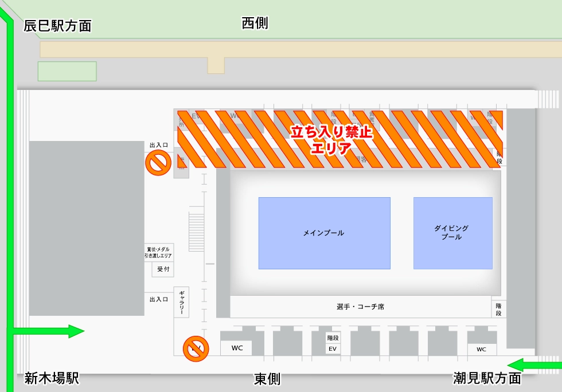The height and width of the screenshot is (392, 562).
Task: Click the 選手・コーチ席 seating strip
Action: tap(360, 307)
